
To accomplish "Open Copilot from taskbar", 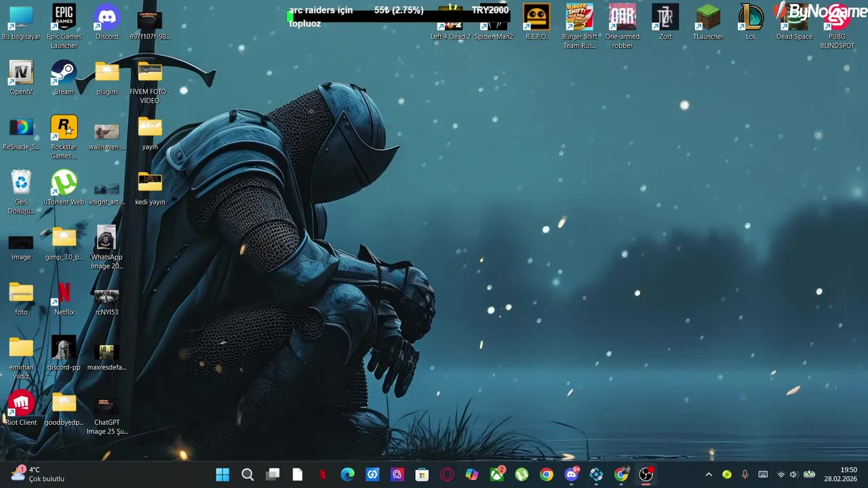I will (472, 474).
